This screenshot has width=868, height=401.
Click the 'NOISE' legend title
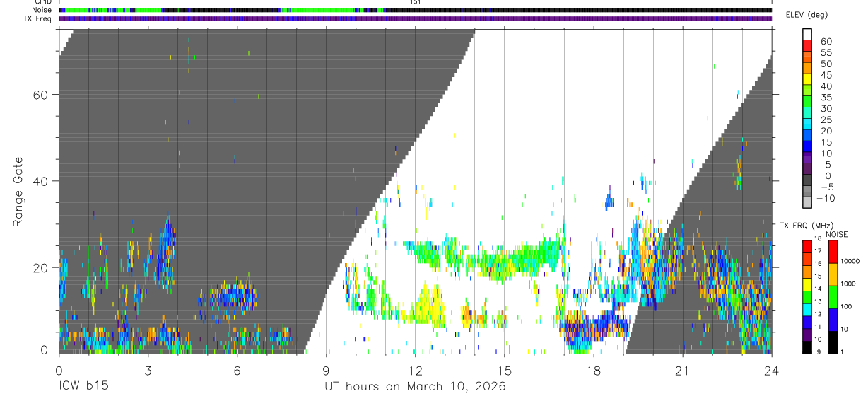837,234
